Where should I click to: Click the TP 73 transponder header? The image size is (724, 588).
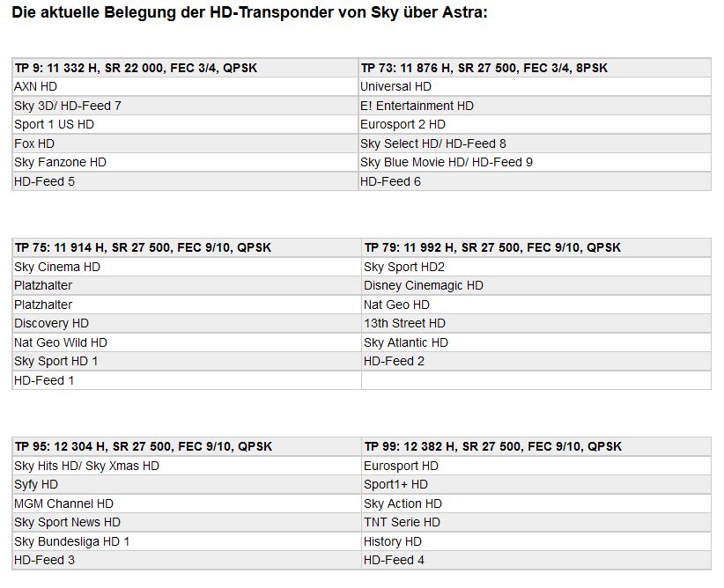(535, 68)
